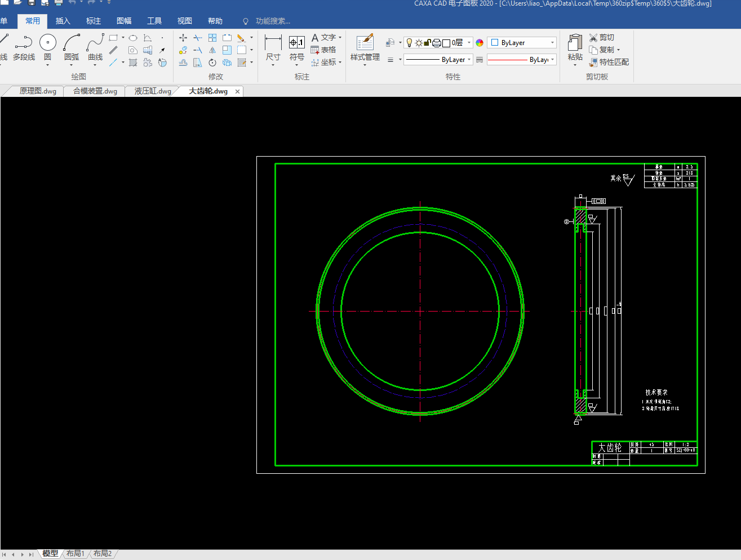Click the color wheel swatch icon
The height and width of the screenshot is (560, 741).
480,43
